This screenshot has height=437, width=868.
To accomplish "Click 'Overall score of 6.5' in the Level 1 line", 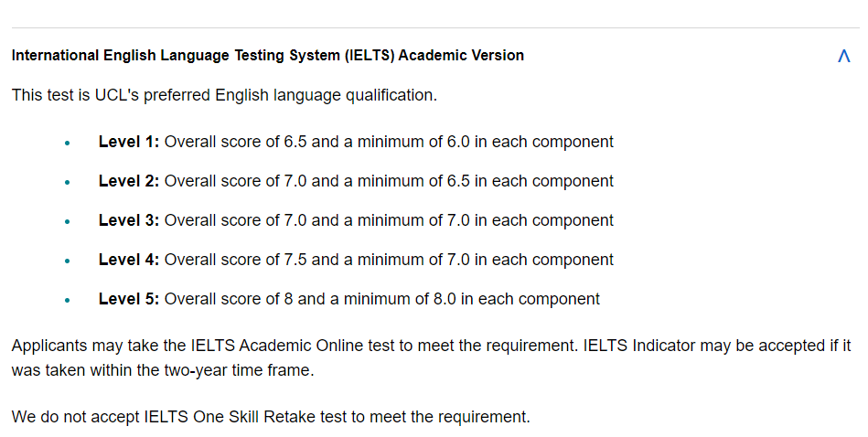I will click(235, 142).
